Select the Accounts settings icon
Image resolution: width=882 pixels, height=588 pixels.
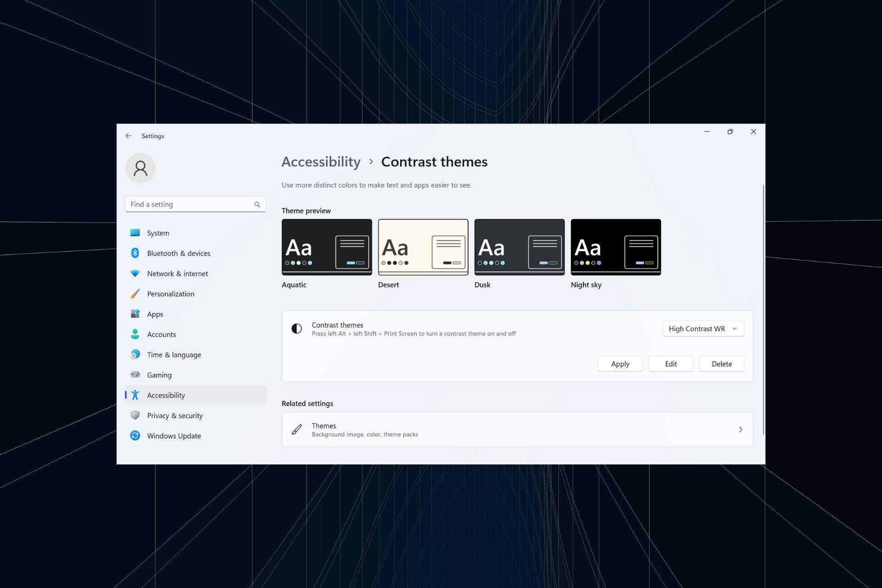(135, 334)
